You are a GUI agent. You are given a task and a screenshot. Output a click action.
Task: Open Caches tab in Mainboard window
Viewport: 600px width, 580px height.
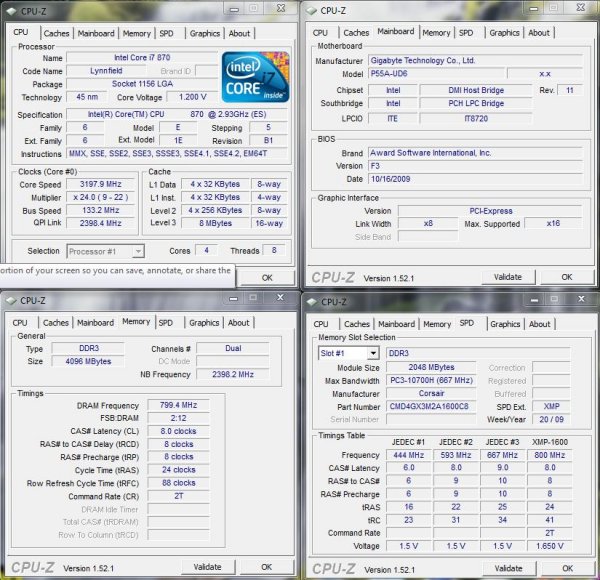[356, 33]
